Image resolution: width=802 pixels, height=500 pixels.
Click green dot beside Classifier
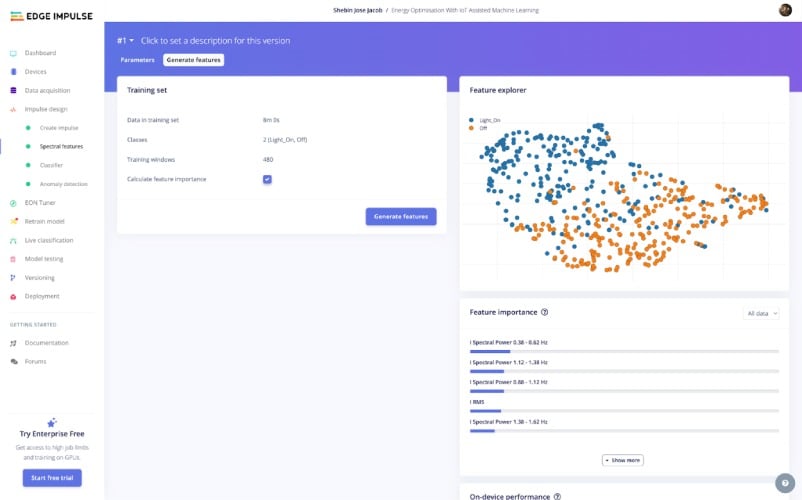click(x=28, y=165)
